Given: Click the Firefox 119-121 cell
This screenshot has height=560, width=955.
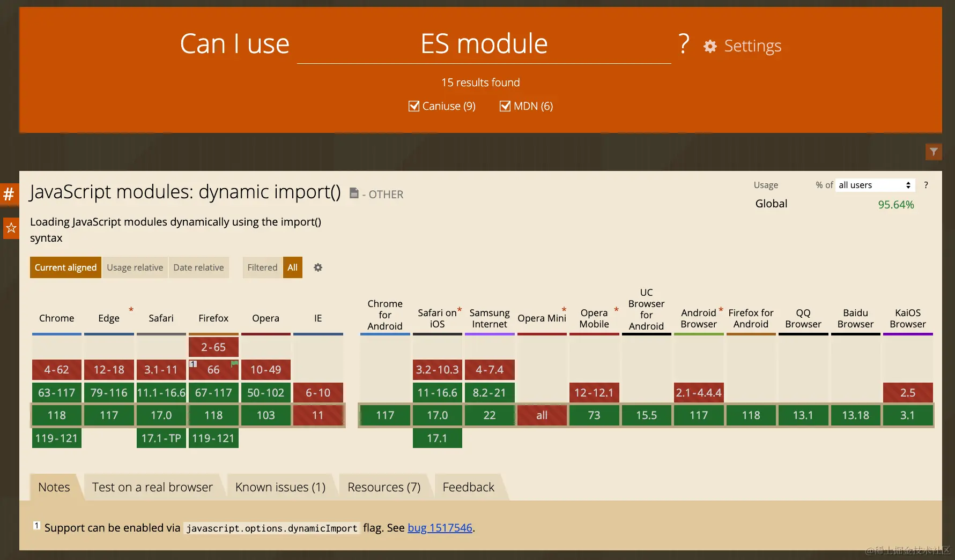Looking at the screenshot, I should (x=213, y=438).
